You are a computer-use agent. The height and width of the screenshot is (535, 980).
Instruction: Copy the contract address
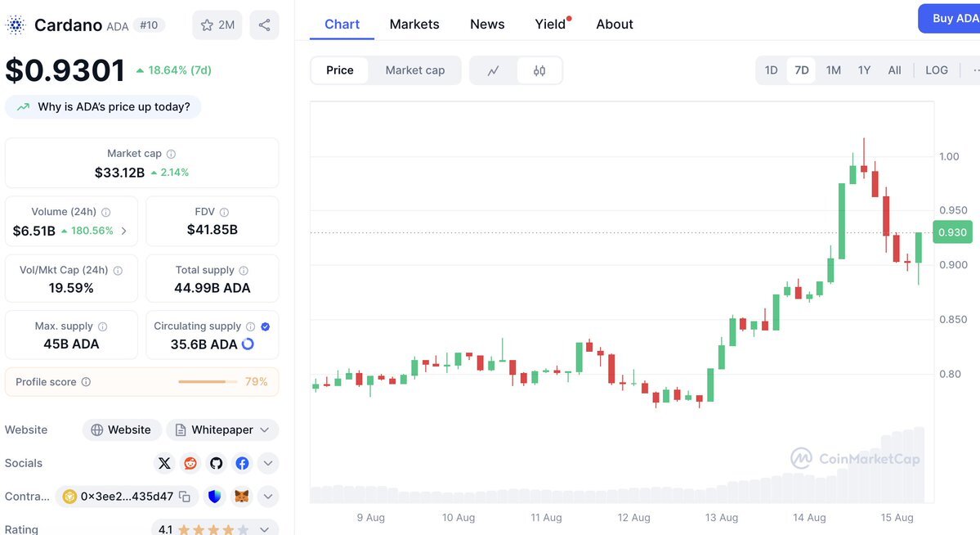pyautogui.click(x=185, y=497)
